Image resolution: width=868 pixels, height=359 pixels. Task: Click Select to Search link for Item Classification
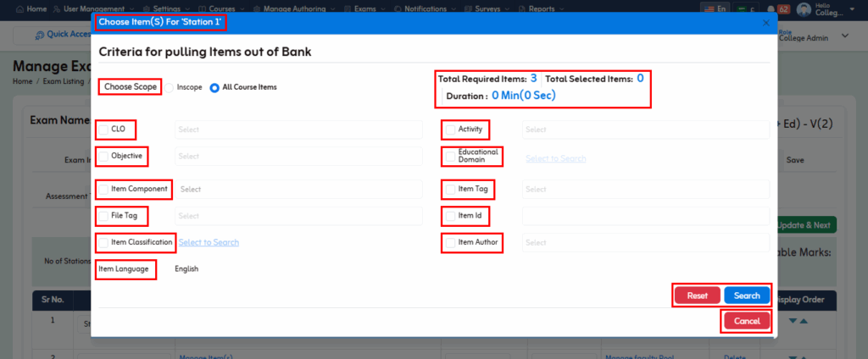point(209,243)
